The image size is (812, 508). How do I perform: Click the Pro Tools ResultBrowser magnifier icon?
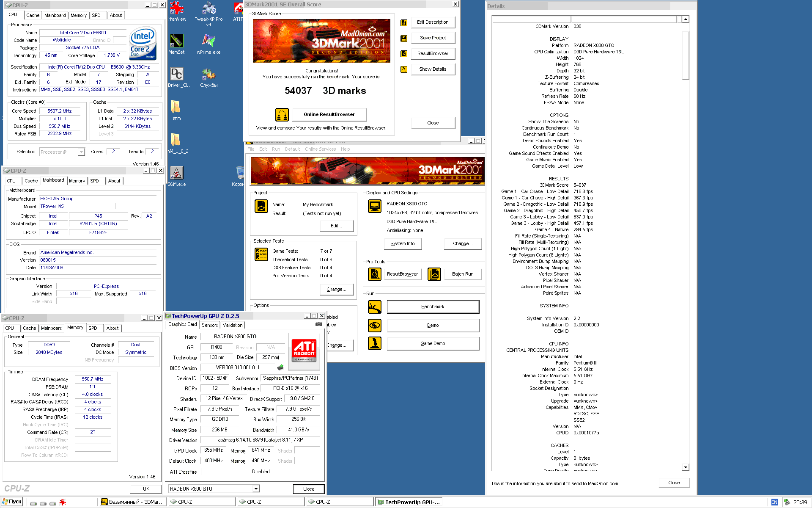[x=375, y=274]
